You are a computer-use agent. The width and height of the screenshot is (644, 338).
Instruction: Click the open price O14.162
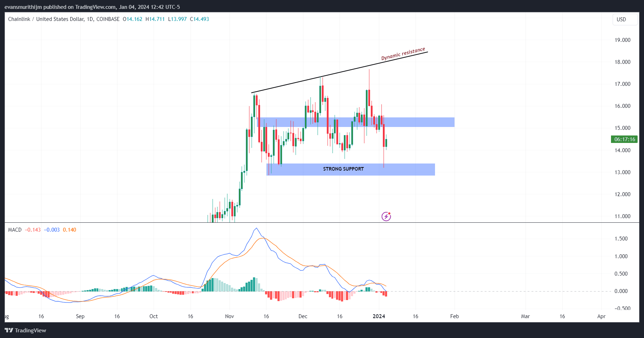[132, 19]
